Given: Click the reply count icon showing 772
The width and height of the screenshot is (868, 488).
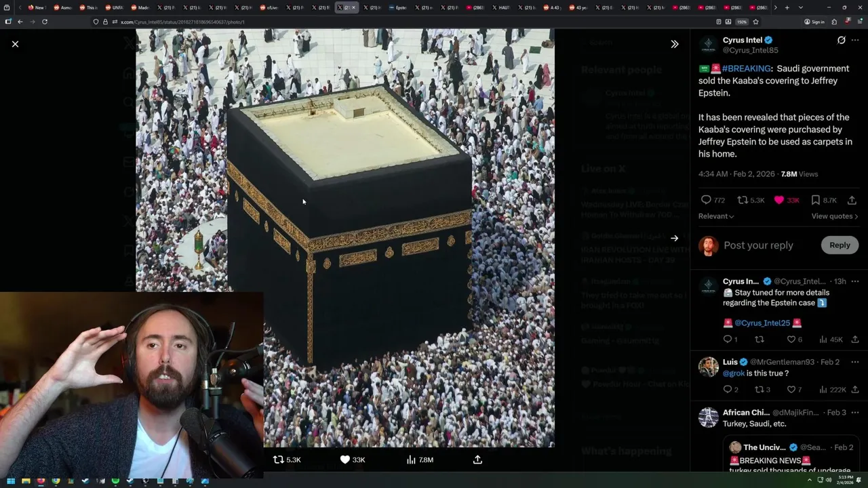Looking at the screenshot, I should point(713,200).
